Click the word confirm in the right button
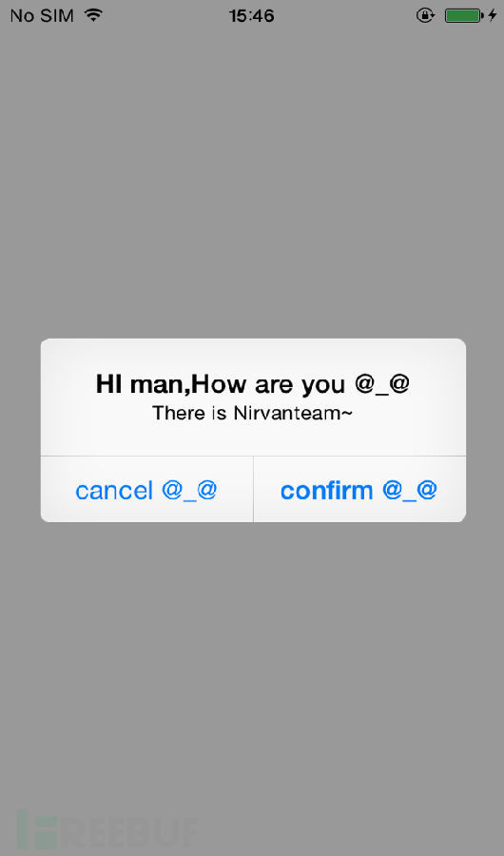This screenshot has height=856, width=504. [326, 490]
